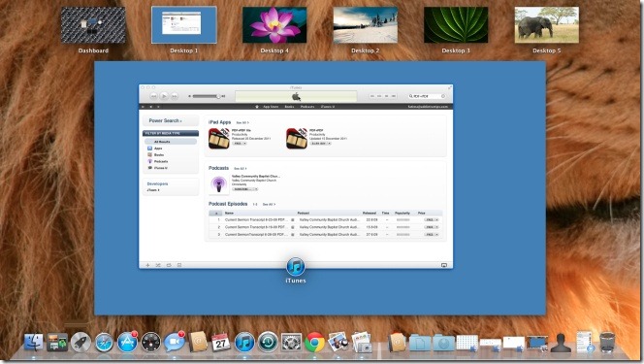This screenshot has height=364, width=644.
Task: Open the Free button dropdown of first app
Action: (244, 144)
